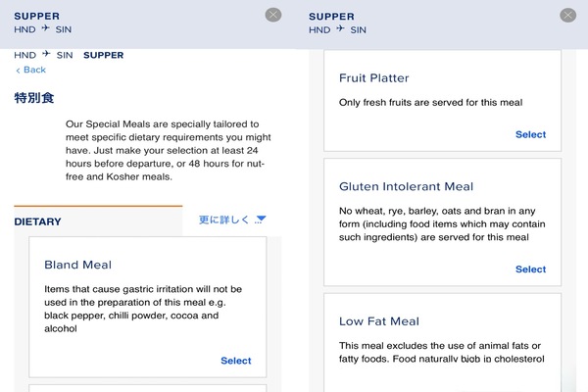Open the Bland Meal card title
588x392 pixels.
[x=77, y=265]
